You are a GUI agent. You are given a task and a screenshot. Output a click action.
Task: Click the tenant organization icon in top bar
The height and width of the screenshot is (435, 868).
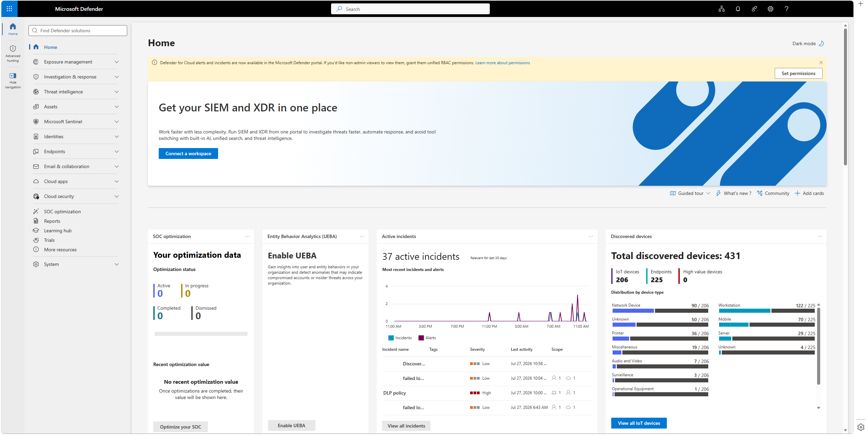[721, 9]
